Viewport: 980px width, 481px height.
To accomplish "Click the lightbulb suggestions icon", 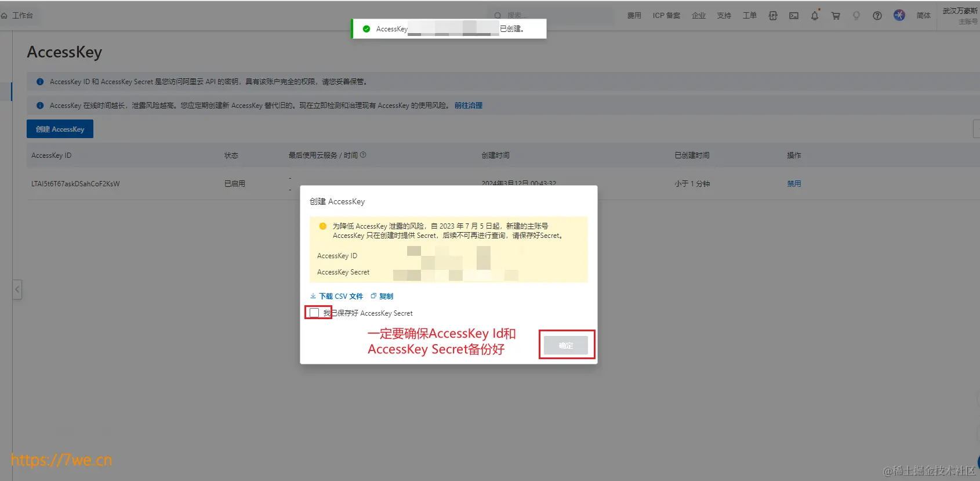I will [x=856, y=16].
